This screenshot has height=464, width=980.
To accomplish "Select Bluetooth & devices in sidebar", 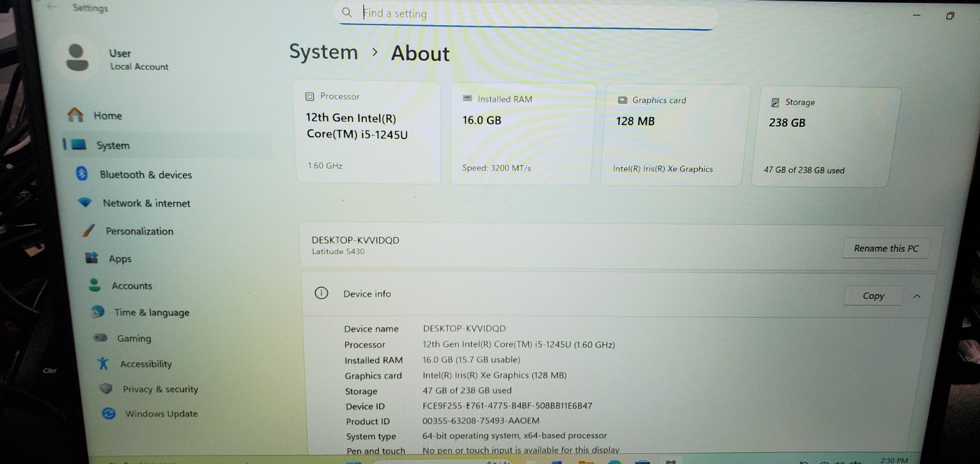I will coord(146,175).
